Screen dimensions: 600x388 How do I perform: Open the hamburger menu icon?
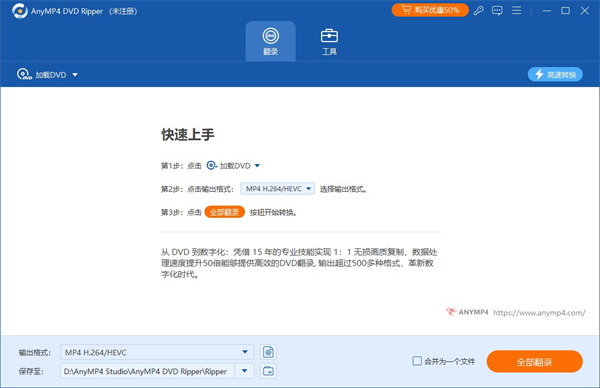tap(517, 10)
